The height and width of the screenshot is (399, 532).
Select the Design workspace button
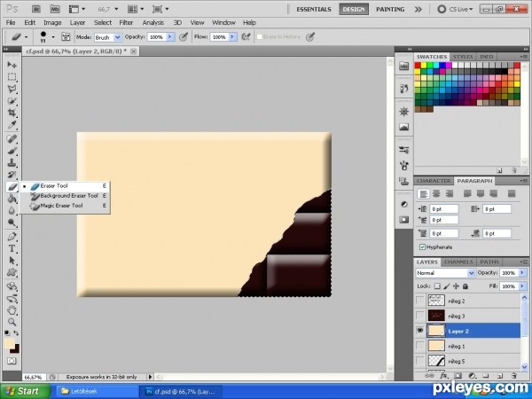354,9
